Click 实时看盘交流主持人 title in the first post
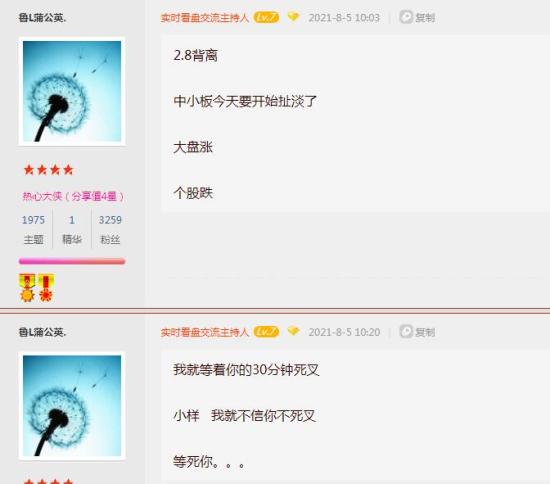This screenshot has height=484, width=550. point(204,18)
